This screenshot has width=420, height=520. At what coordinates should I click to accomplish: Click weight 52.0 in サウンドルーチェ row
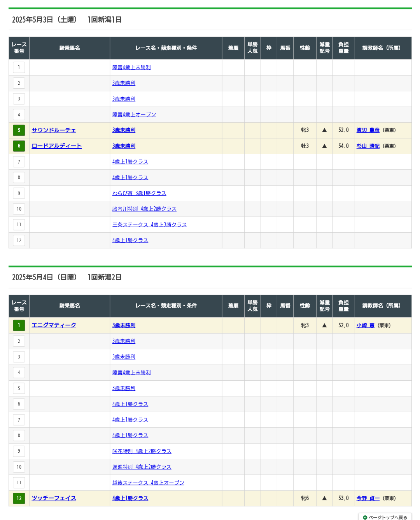pos(343,130)
